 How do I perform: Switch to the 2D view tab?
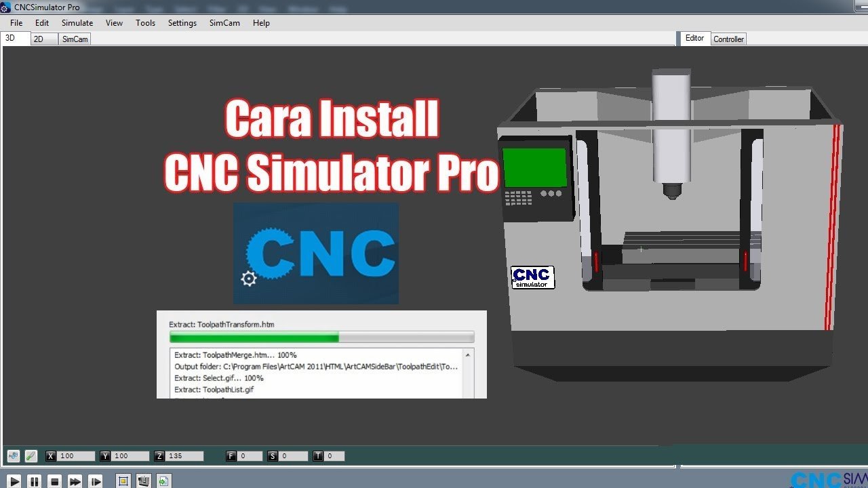(x=44, y=39)
